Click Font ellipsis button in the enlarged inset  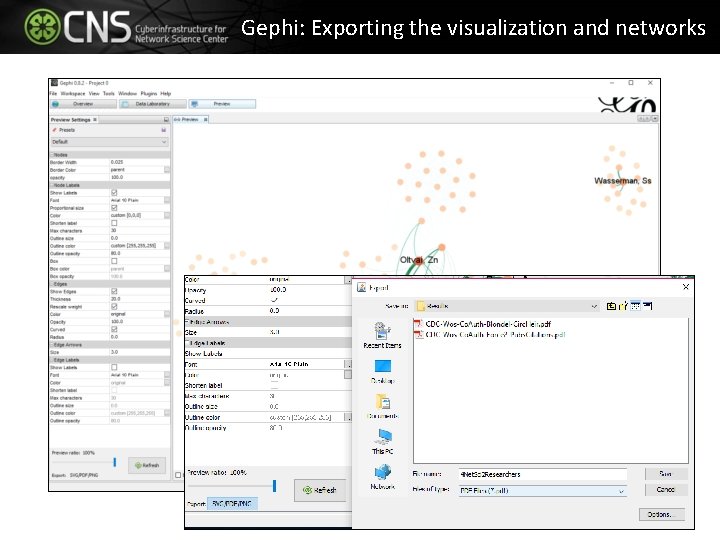348,365
